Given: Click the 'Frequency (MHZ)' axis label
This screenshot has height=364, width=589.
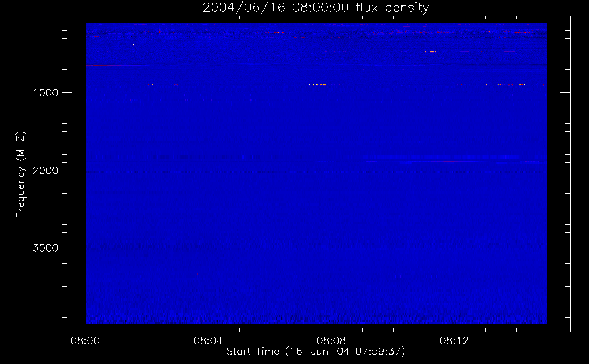Looking at the screenshot, I should [21, 175].
